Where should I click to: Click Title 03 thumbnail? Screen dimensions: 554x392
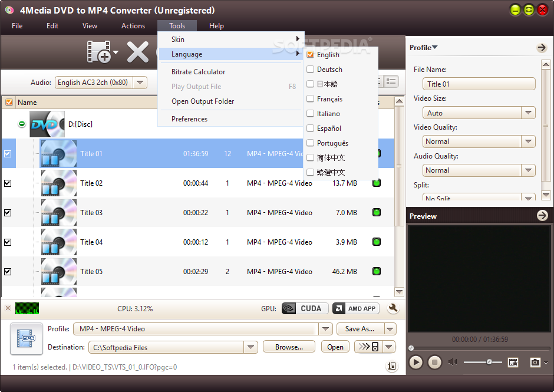pyautogui.click(x=59, y=212)
